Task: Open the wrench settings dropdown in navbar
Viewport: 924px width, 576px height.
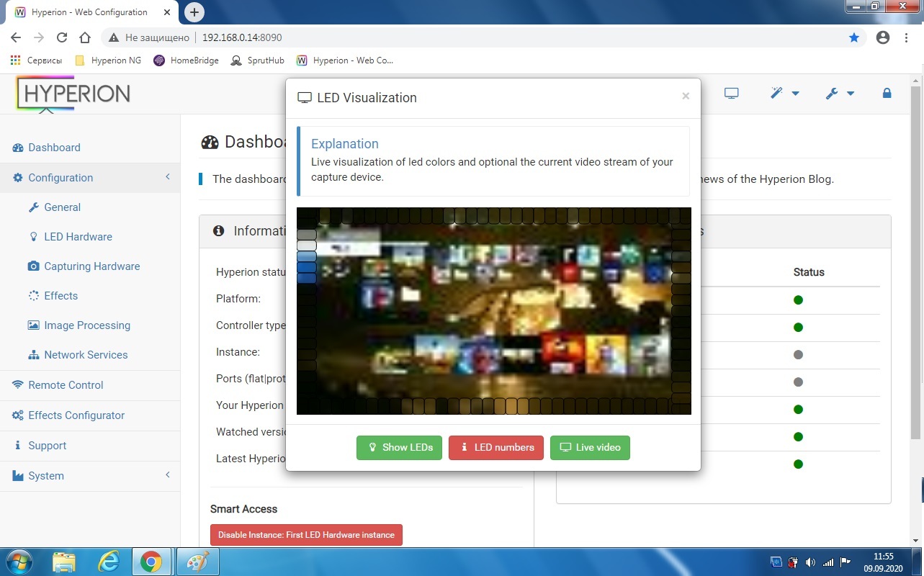Action: pyautogui.click(x=840, y=94)
